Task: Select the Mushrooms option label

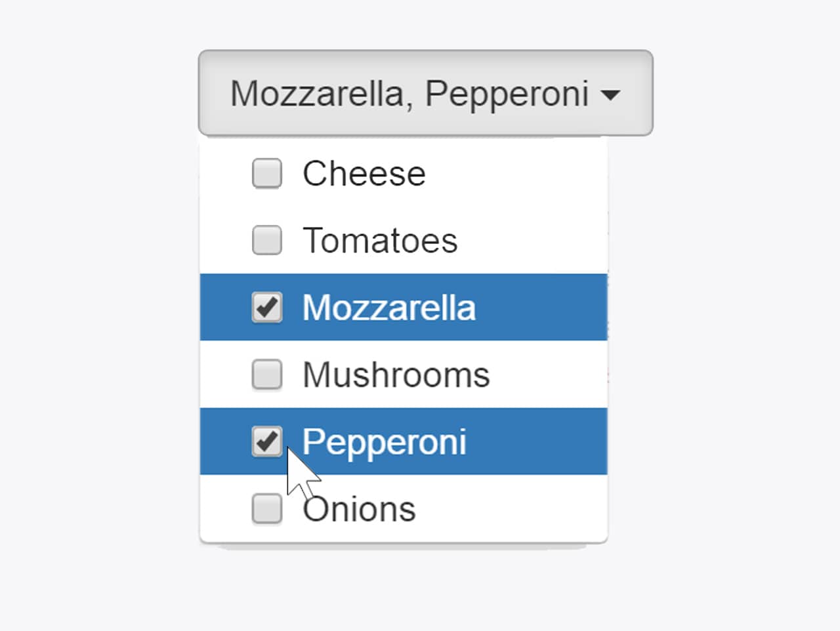Action: click(396, 374)
